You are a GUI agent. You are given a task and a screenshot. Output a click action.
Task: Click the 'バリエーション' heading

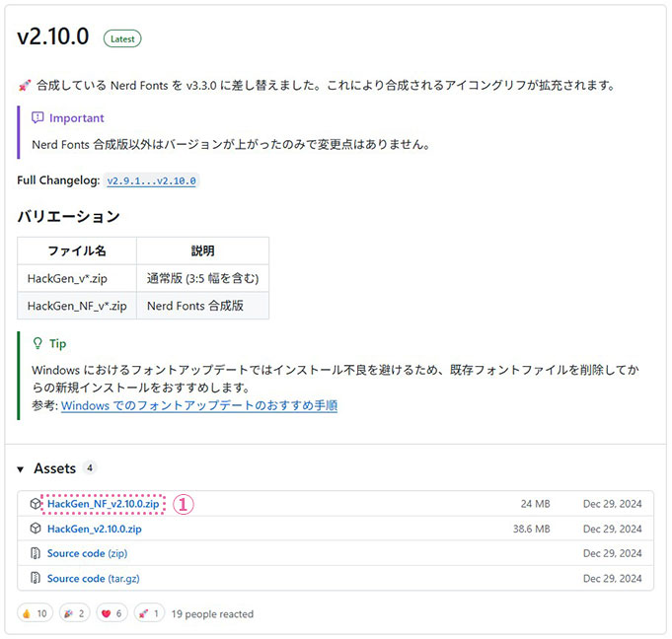(x=68, y=216)
